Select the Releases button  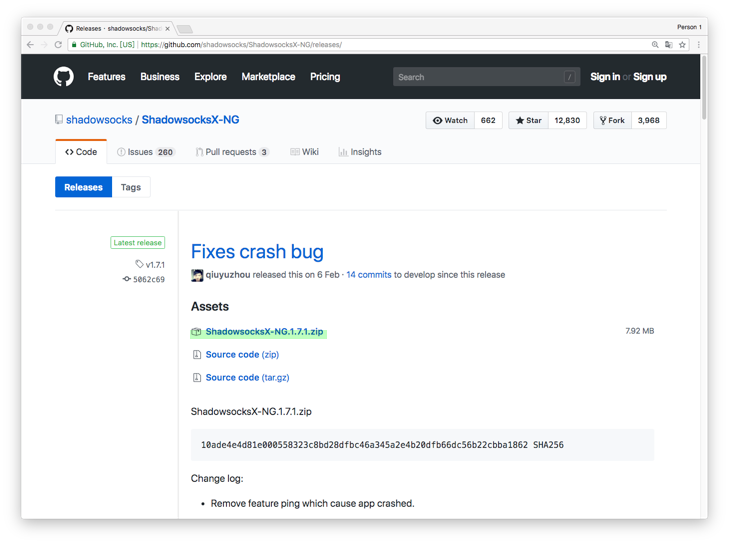pyautogui.click(x=84, y=187)
